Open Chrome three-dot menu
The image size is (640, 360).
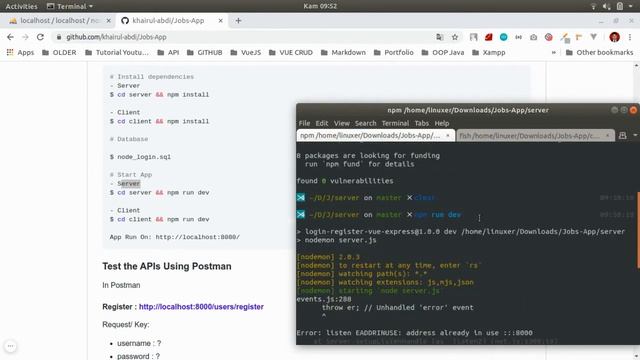point(630,37)
